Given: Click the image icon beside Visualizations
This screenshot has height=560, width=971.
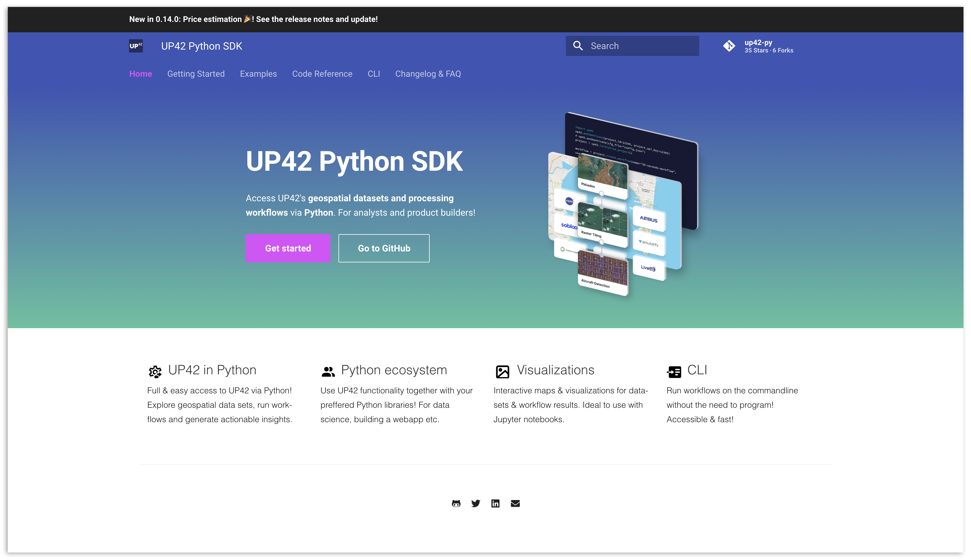Looking at the screenshot, I should (502, 371).
